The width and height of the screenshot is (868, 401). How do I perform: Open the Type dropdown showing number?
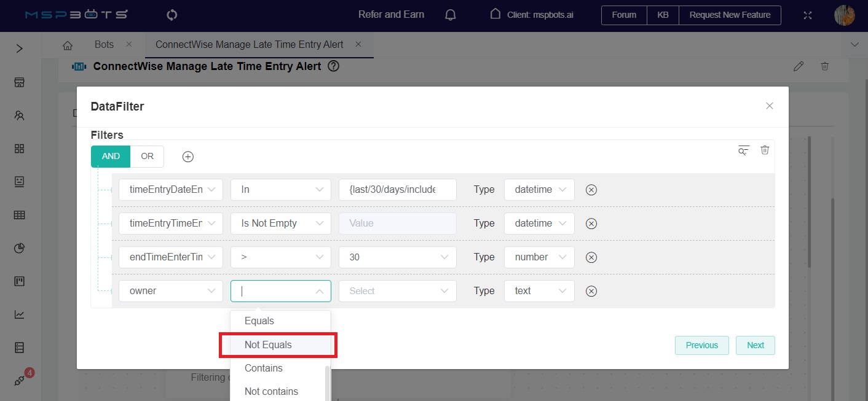coord(539,257)
